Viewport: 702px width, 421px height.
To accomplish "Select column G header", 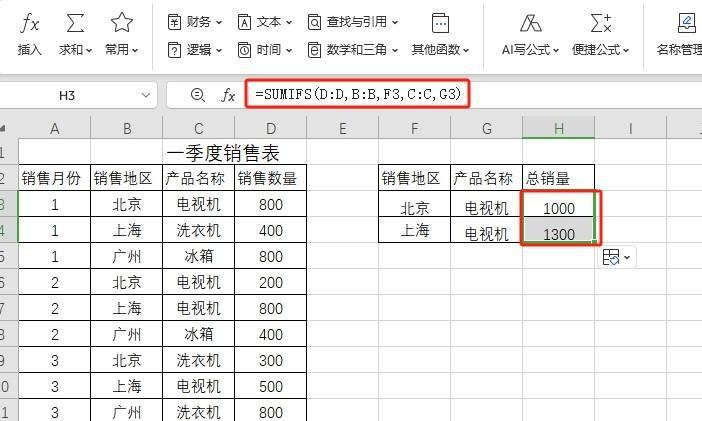I will (x=487, y=129).
